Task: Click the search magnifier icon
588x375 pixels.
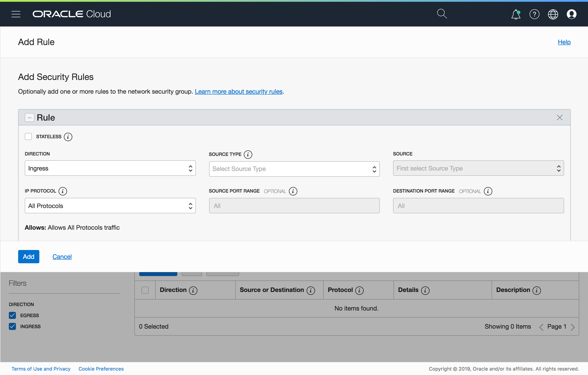Action: click(x=441, y=14)
